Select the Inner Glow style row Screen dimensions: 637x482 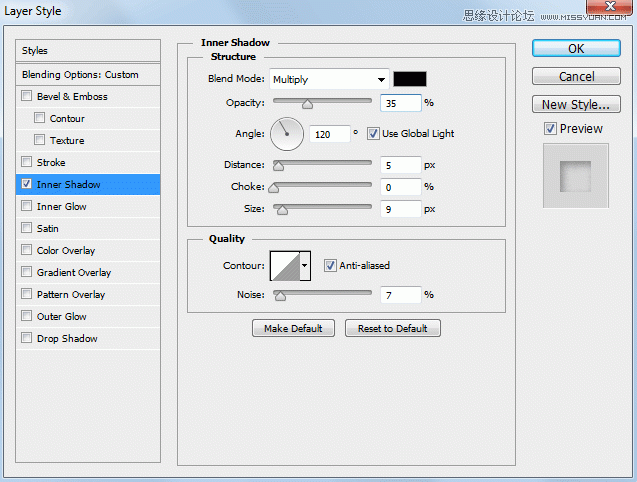[88, 206]
